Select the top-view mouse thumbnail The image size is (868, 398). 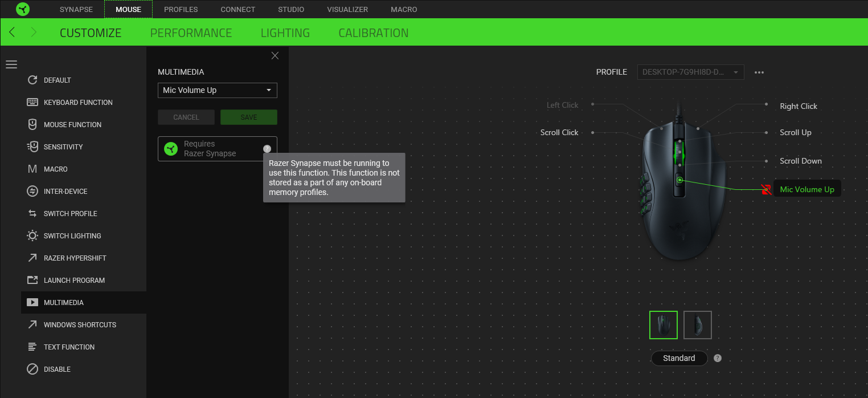664,325
